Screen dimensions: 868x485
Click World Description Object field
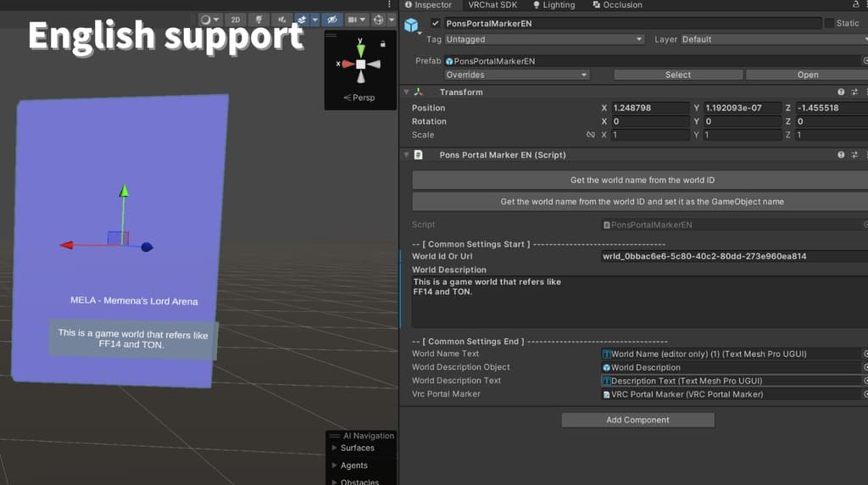tap(731, 367)
